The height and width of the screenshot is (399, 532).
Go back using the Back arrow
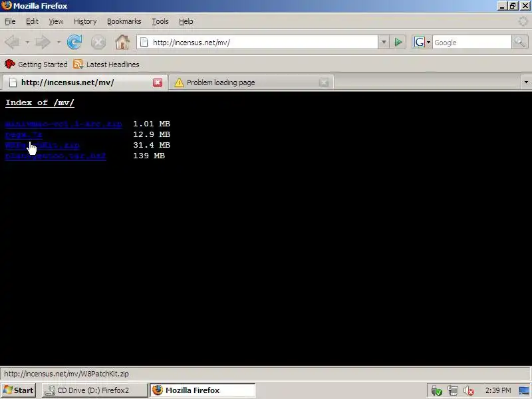click(13, 43)
